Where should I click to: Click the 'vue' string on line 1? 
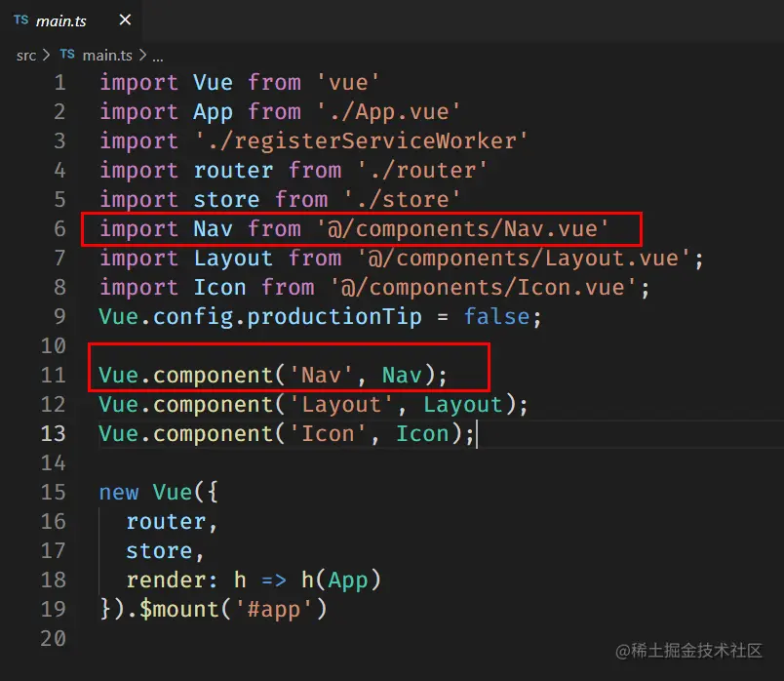click(348, 83)
